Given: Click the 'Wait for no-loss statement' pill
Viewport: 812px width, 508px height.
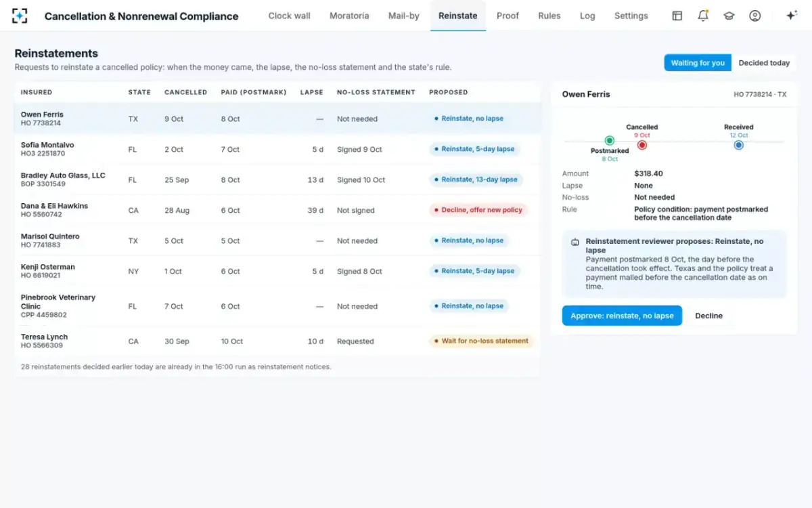Looking at the screenshot, I should [x=481, y=341].
